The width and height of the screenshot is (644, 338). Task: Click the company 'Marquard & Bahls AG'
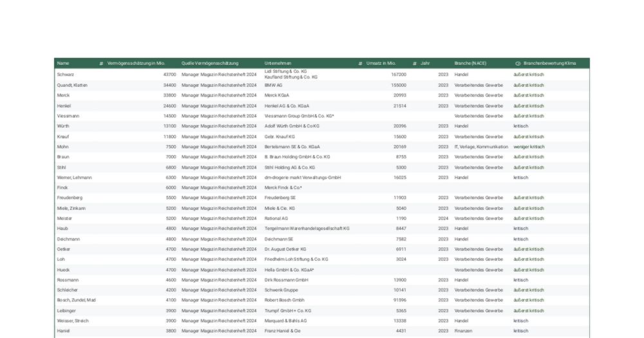(285, 321)
